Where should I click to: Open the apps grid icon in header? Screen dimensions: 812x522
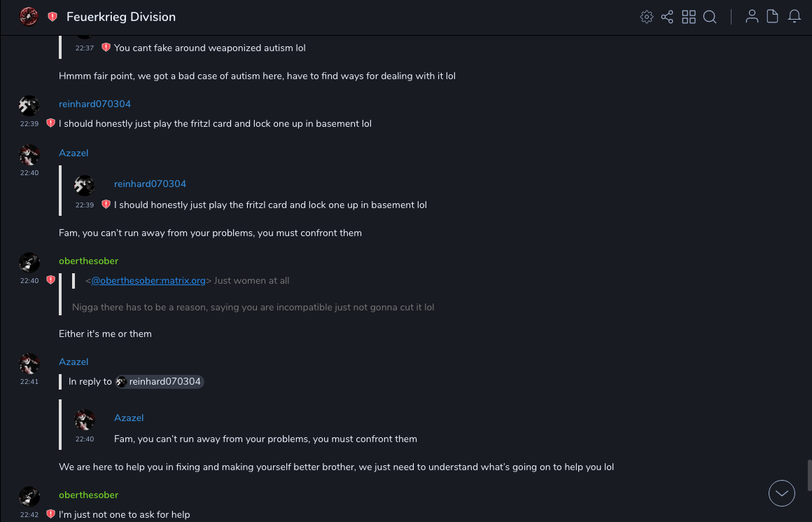coord(689,17)
